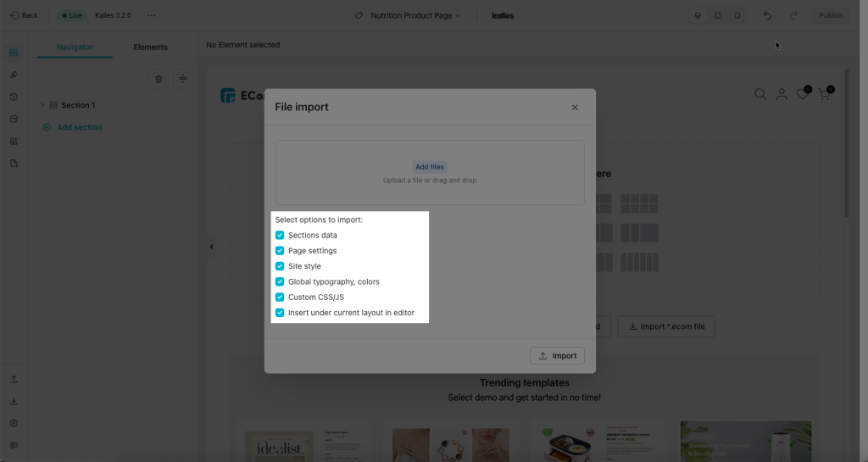Toggle Insert under current layout in editor
868x462 pixels.
tap(280, 313)
